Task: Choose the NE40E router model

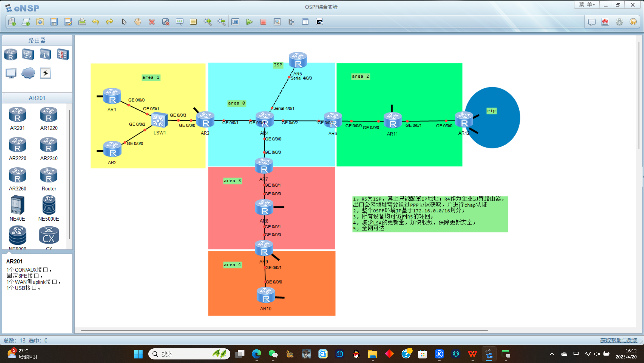Action: [x=17, y=205]
